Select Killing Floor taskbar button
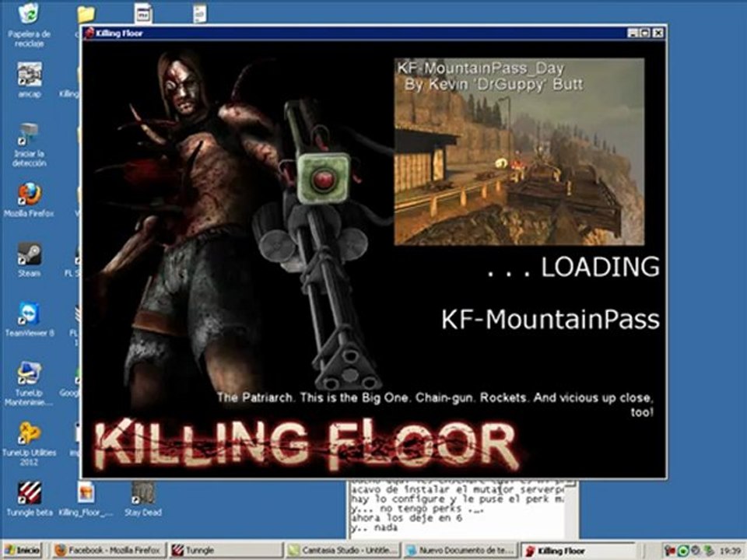The image size is (747, 560). [577, 551]
